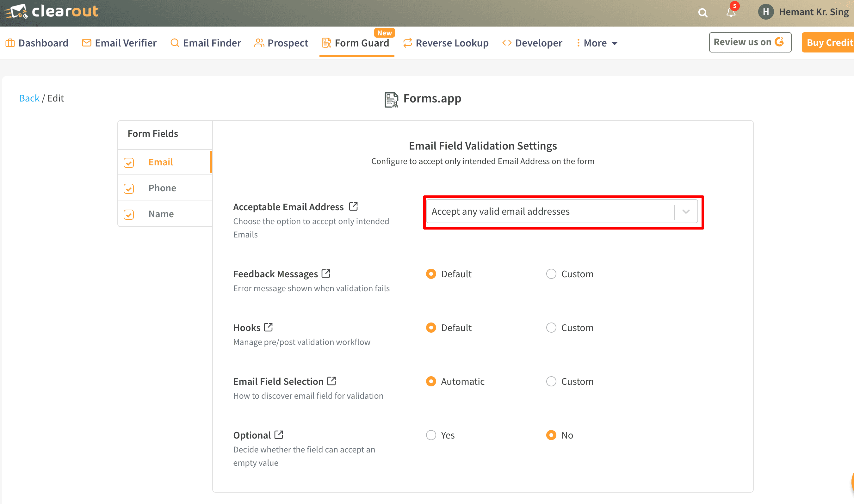Select Custom for Feedback Messages

point(551,274)
